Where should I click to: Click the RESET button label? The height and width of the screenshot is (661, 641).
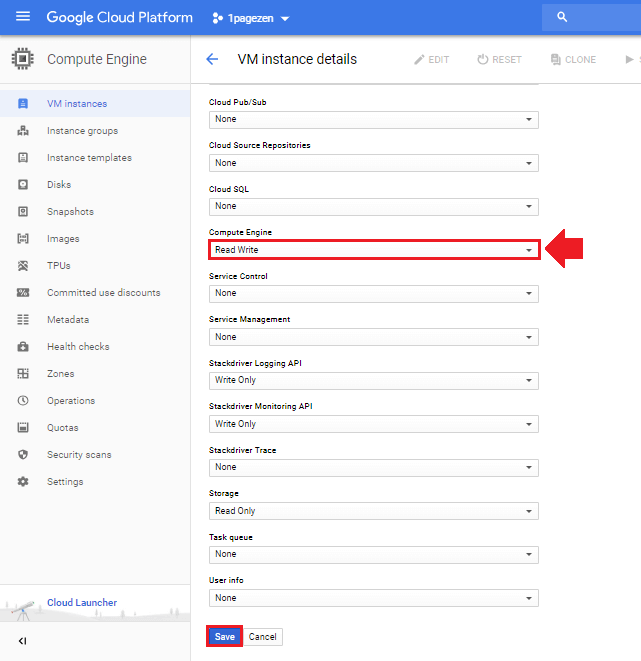(x=507, y=59)
